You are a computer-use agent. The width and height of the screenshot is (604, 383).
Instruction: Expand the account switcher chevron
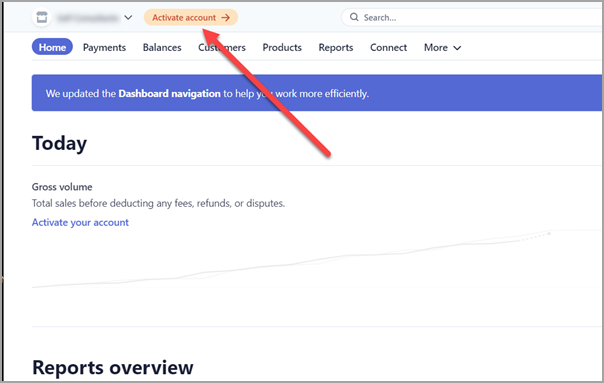[x=128, y=18]
